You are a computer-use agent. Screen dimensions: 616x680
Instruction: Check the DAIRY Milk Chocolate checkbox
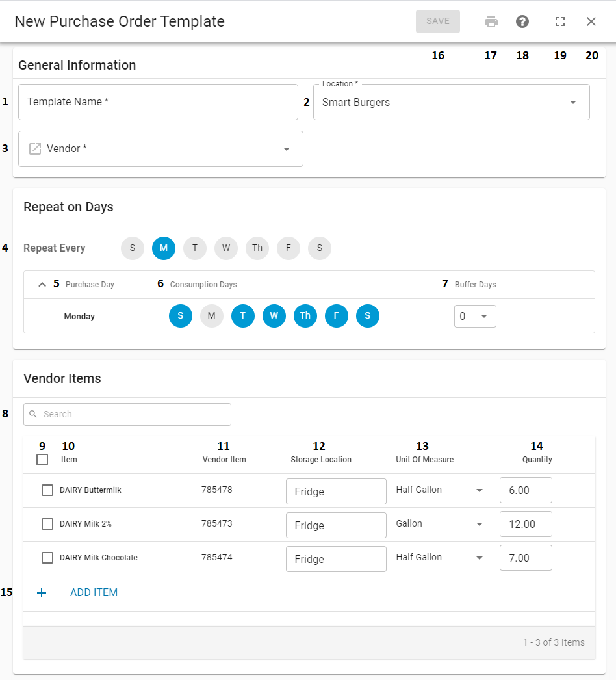point(47,558)
